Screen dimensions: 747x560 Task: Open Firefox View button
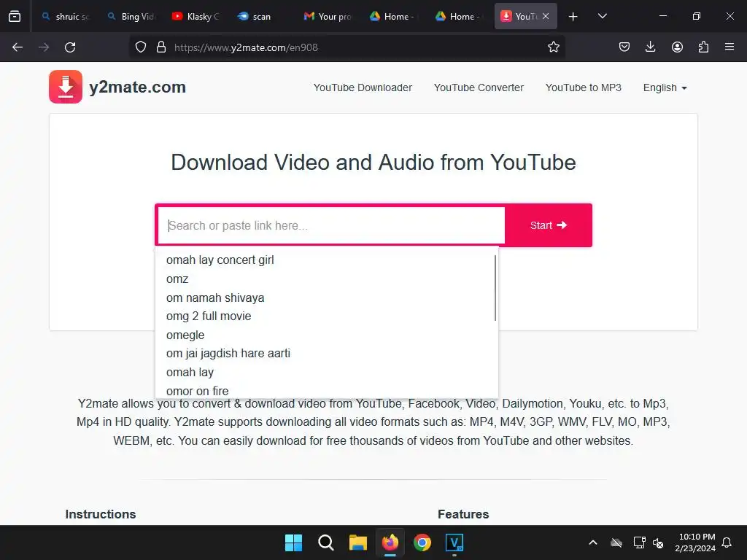click(15, 16)
